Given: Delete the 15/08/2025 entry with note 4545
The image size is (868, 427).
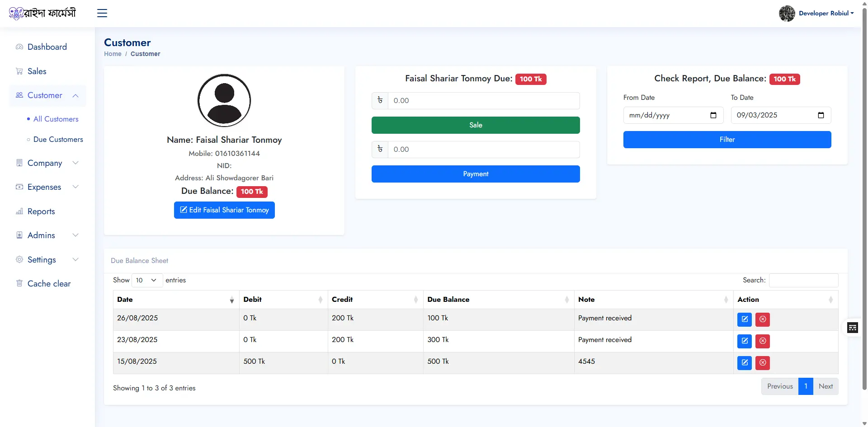Looking at the screenshot, I should 763,363.
